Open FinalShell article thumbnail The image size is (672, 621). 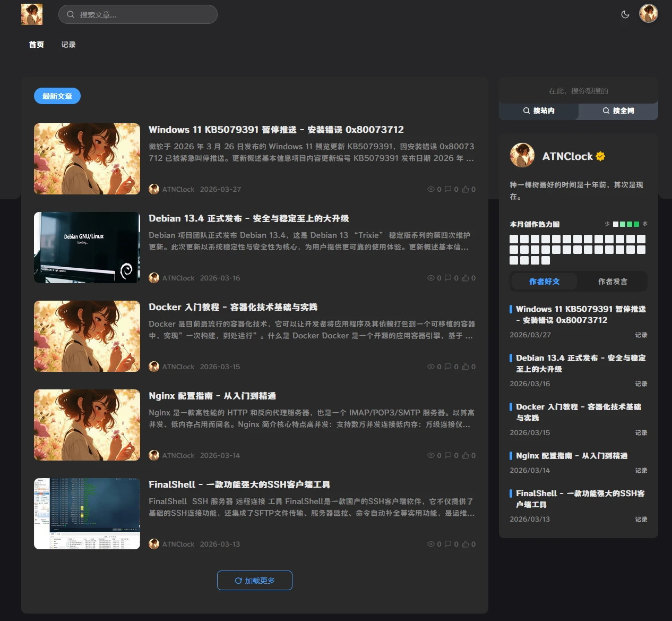87,514
